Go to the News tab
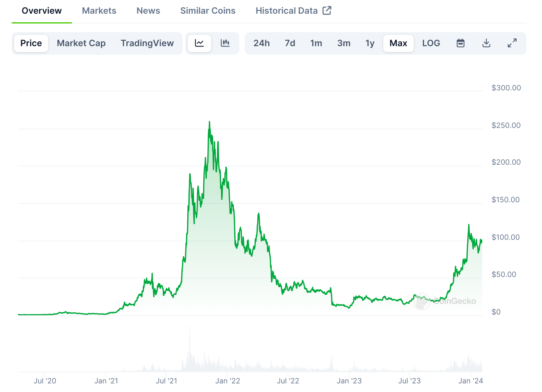The height and width of the screenshot is (392, 542). pyautogui.click(x=148, y=11)
